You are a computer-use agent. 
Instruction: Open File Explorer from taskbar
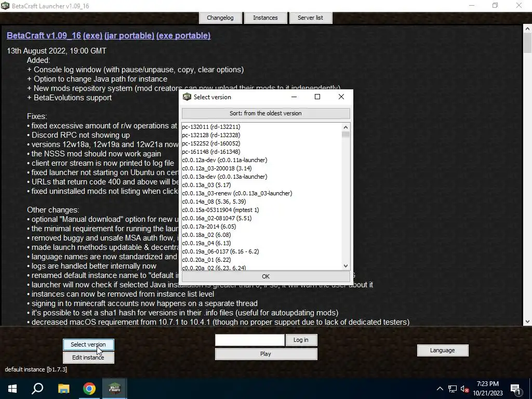63,389
